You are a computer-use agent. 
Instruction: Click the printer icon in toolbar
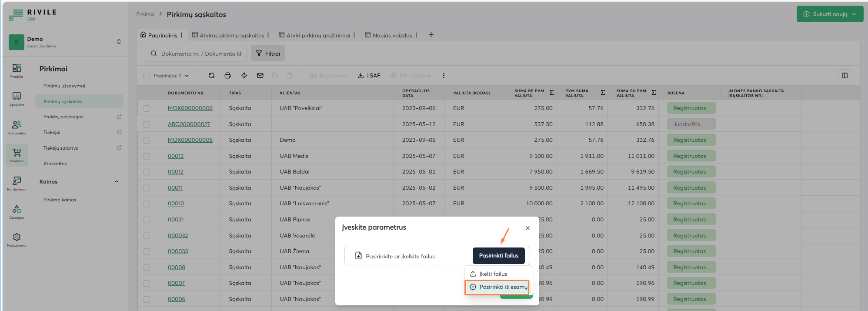pyautogui.click(x=227, y=76)
